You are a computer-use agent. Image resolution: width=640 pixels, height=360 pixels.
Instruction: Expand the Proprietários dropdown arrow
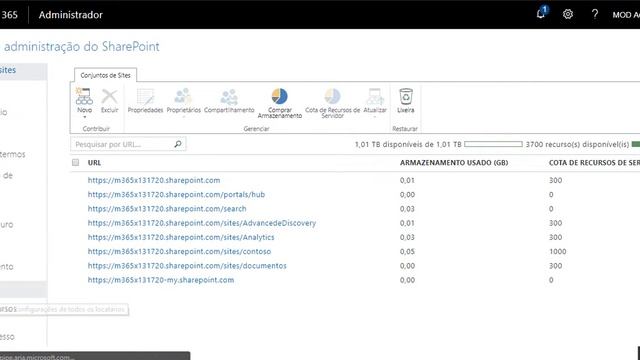(x=183, y=117)
